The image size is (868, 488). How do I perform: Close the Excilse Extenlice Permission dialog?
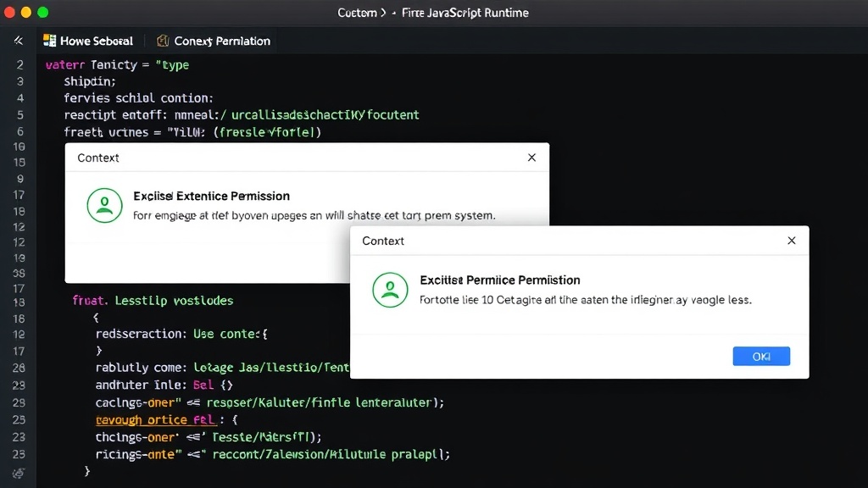pyautogui.click(x=531, y=158)
